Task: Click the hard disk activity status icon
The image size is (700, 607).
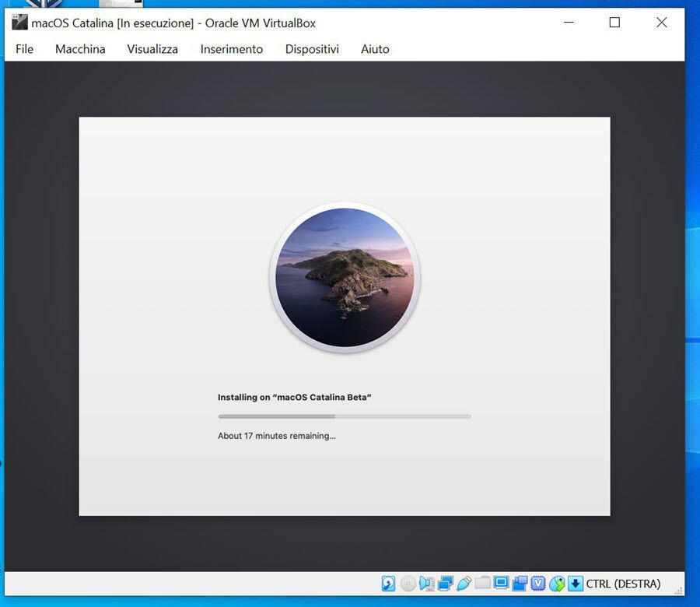Action: click(x=387, y=584)
